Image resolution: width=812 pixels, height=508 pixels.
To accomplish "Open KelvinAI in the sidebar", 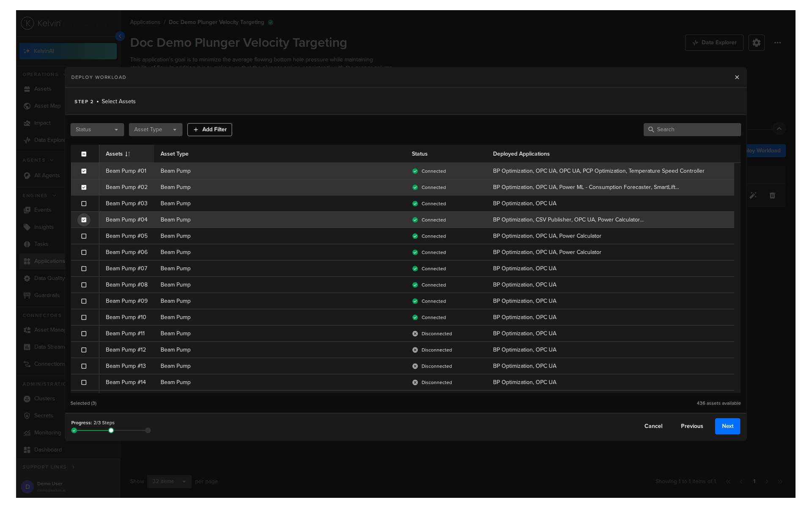I will [x=68, y=51].
